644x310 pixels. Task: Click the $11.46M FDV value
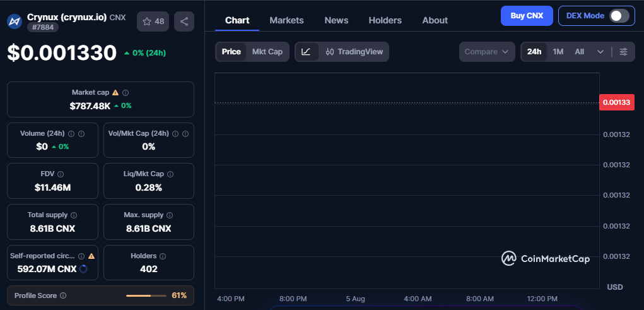click(x=52, y=188)
